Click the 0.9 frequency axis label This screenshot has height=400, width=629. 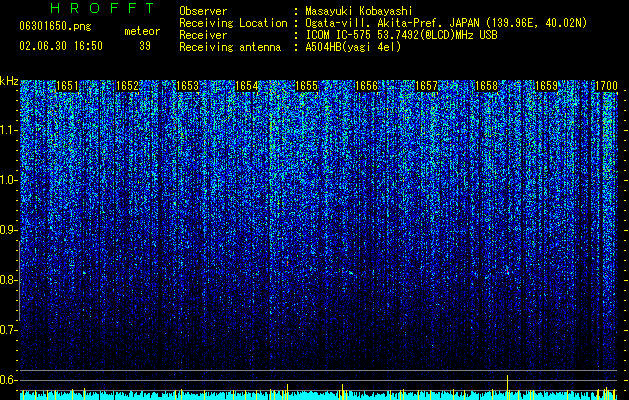(9, 230)
